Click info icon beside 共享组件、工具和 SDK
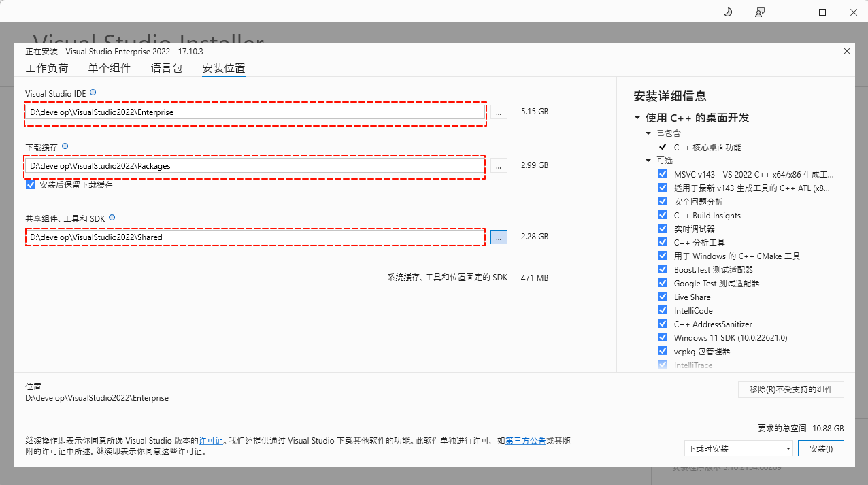The image size is (868, 485). 112,218
